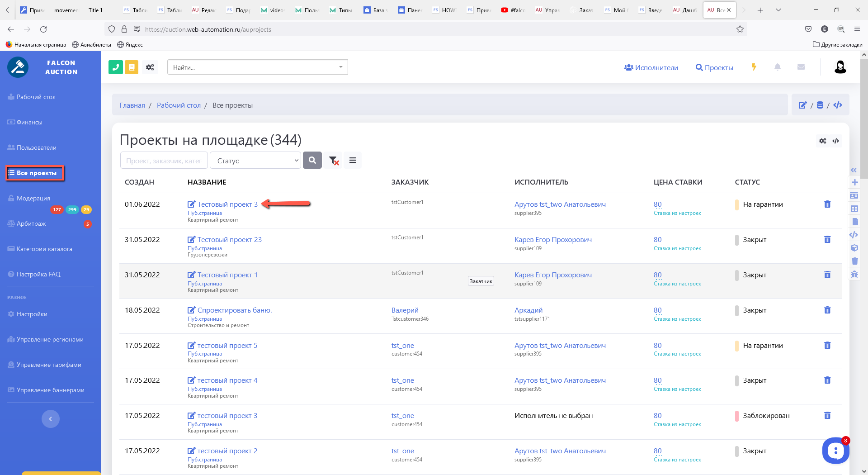Open the user profile avatar icon
The image size is (868, 475).
pos(840,67)
